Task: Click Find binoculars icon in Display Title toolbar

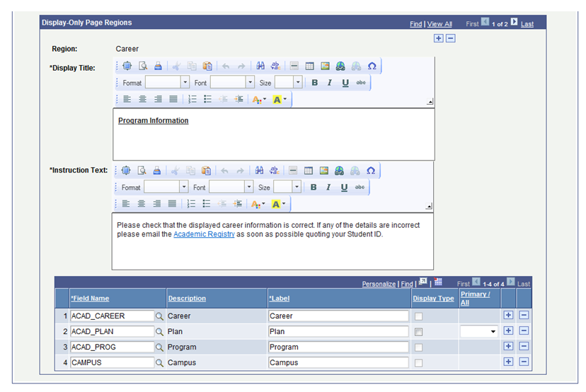Action: point(260,66)
